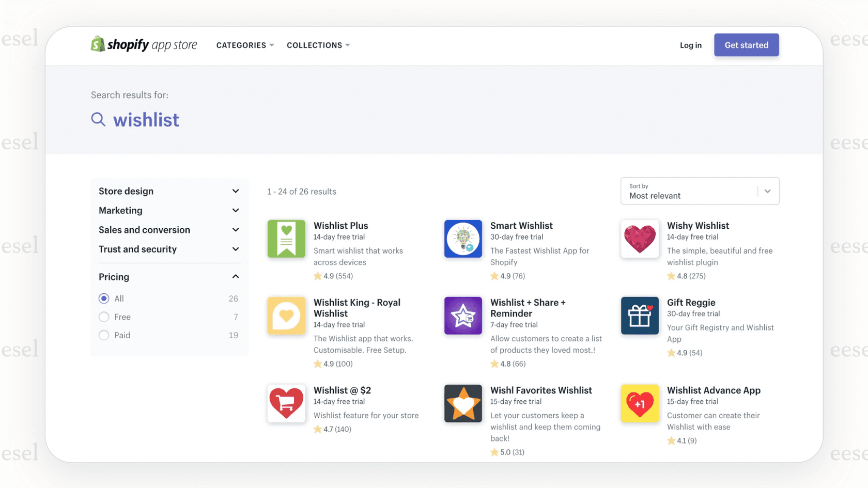The height and width of the screenshot is (488, 868).
Task: Open the Wishlist Advance App listing
Action: click(713, 390)
